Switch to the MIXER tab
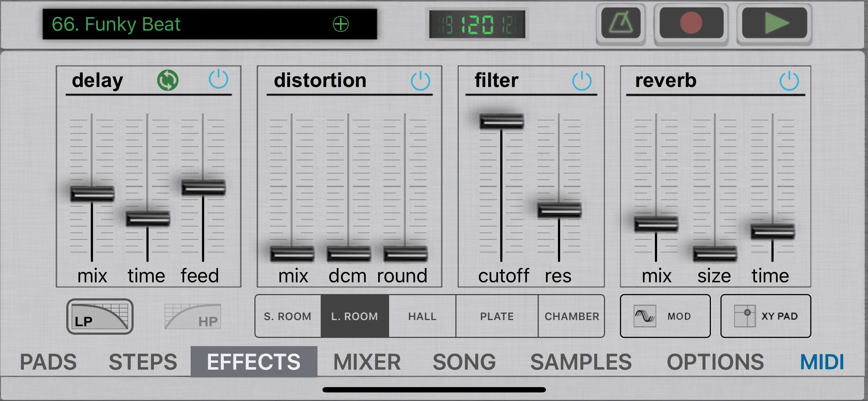The image size is (868, 401). pyautogui.click(x=367, y=362)
